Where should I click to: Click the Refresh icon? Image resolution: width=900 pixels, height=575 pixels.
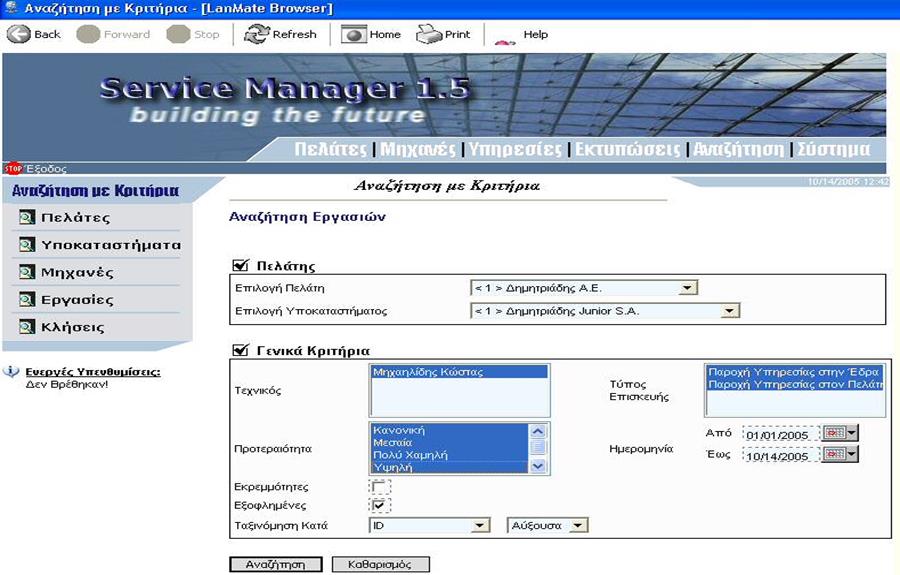pos(256,34)
